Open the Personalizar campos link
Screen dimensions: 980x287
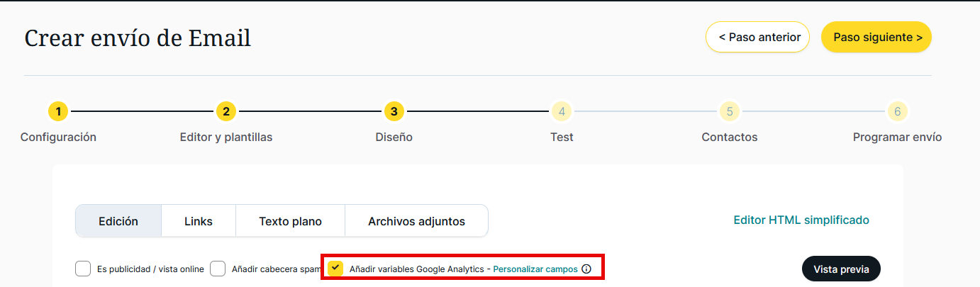535,269
